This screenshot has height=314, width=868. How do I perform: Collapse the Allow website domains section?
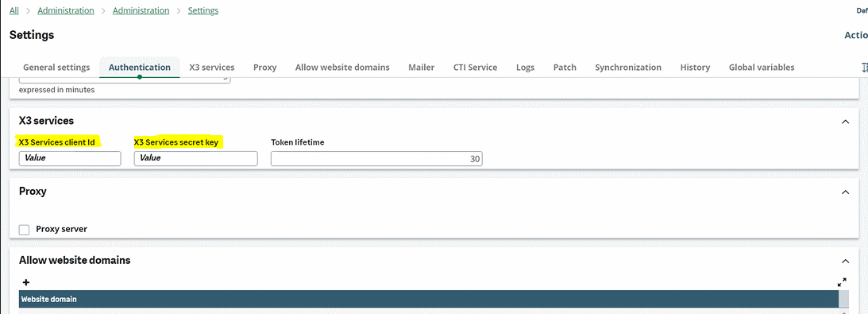click(845, 261)
